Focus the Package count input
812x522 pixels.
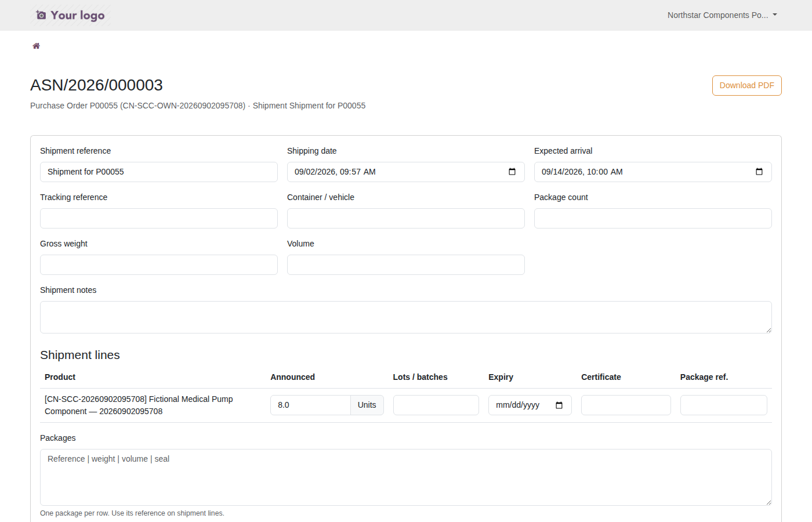[653, 218]
